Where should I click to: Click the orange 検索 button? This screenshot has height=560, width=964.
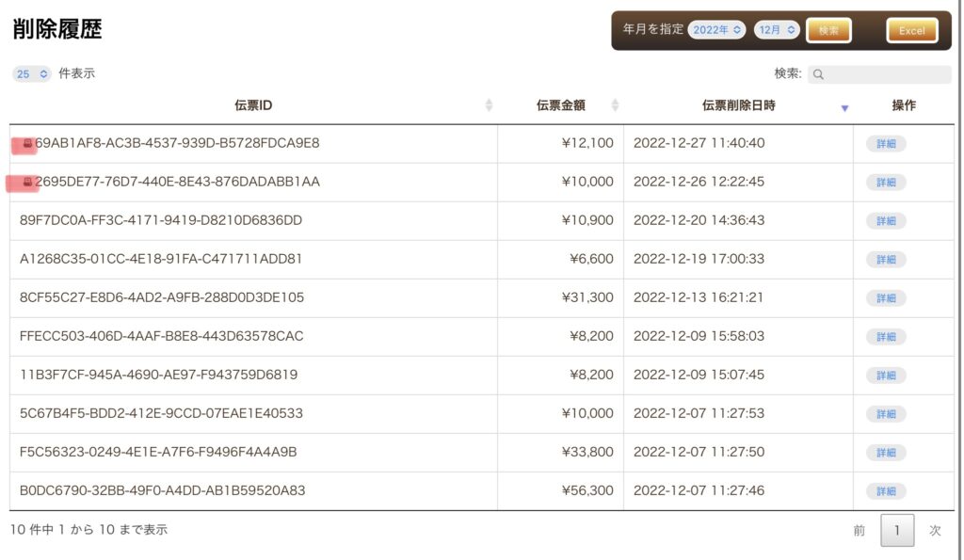828,31
